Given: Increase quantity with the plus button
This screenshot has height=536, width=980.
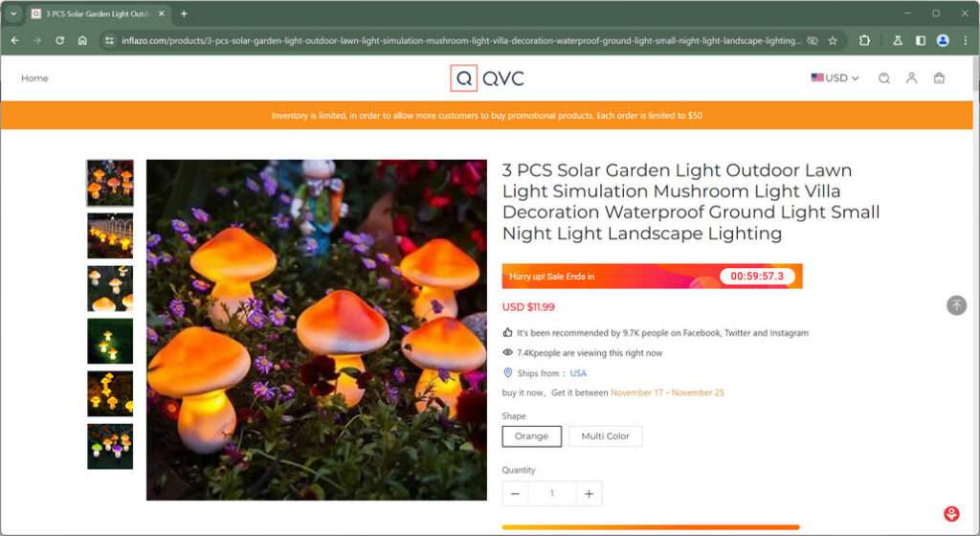Looking at the screenshot, I should click(589, 494).
